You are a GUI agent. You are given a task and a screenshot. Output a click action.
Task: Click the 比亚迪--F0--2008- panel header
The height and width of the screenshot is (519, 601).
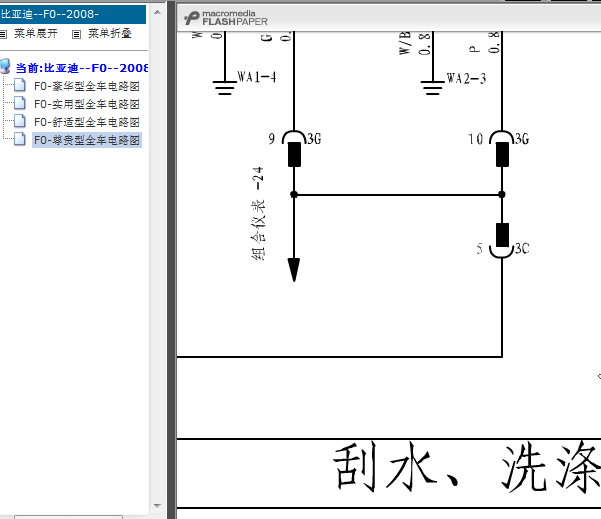coord(73,15)
